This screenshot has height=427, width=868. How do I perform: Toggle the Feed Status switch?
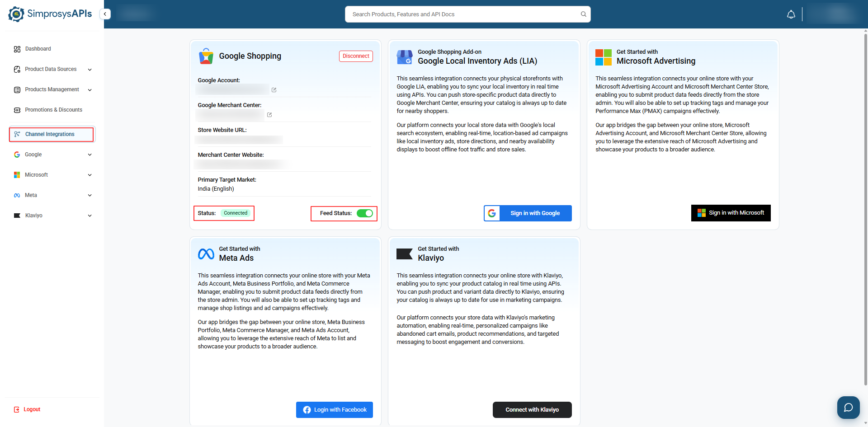(365, 213)
